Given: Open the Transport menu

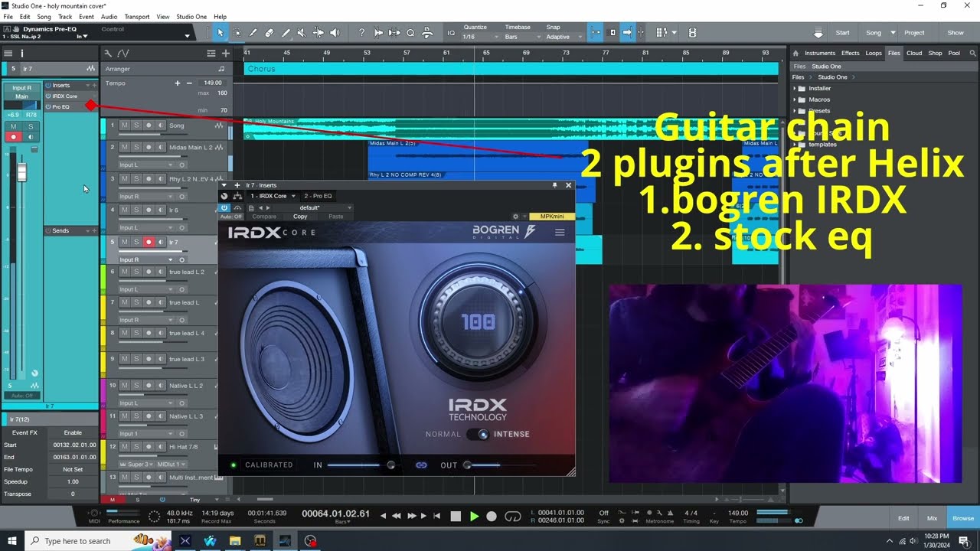Looking at the screenshot, I should pos(137,16).
